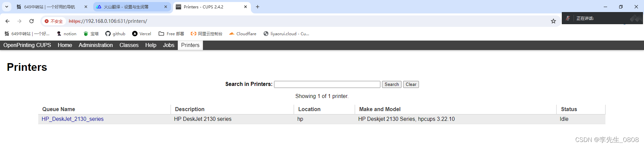This screenshot has height=146, width=644.
Task: Sort by the Queue Name column header
Action: [x=59, y=109]
